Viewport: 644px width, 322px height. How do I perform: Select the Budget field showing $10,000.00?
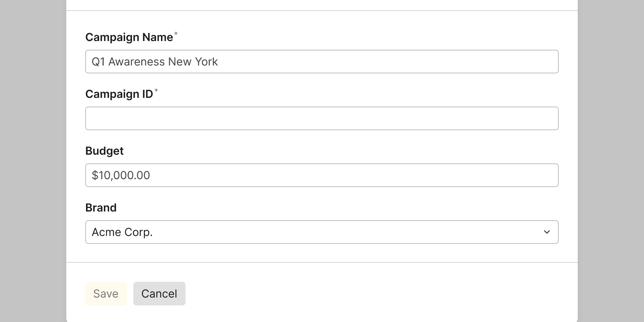click(322, 175)
